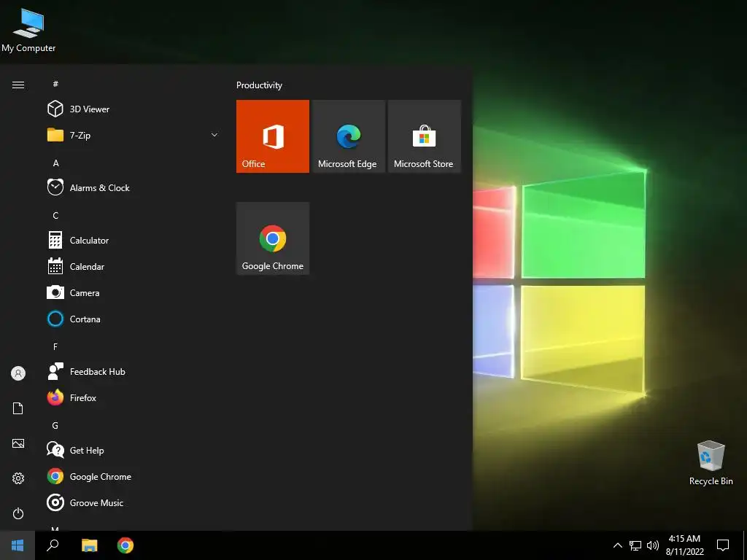Click the C letter group header
This screenshot has height=560, width=747.
[x=55, y=215]
